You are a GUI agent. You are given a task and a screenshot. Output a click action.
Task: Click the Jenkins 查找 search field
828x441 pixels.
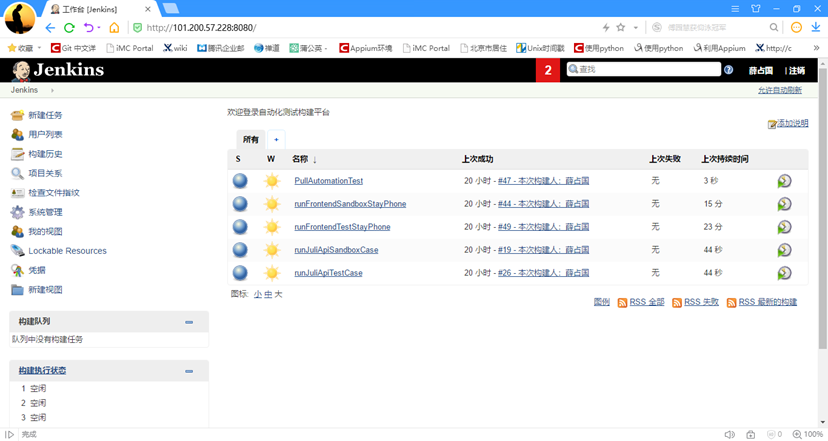(644, 69)
